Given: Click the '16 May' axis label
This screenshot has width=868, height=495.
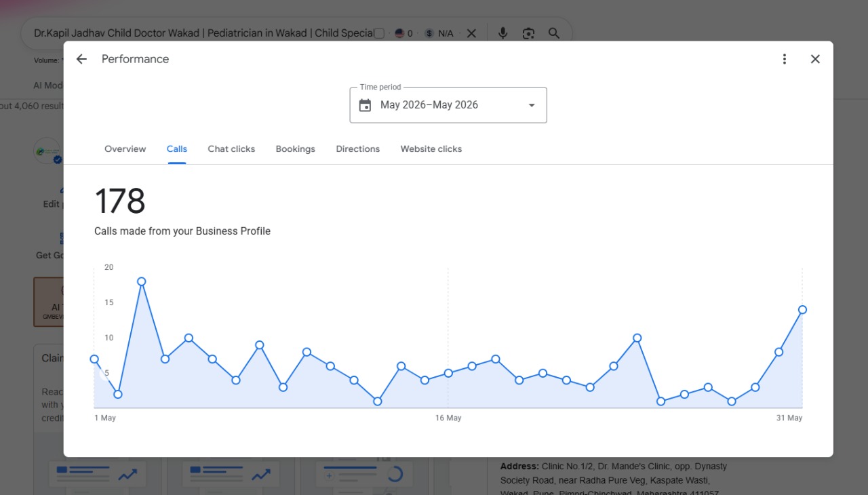Looking at the screenshot, I should coord(448,418).
